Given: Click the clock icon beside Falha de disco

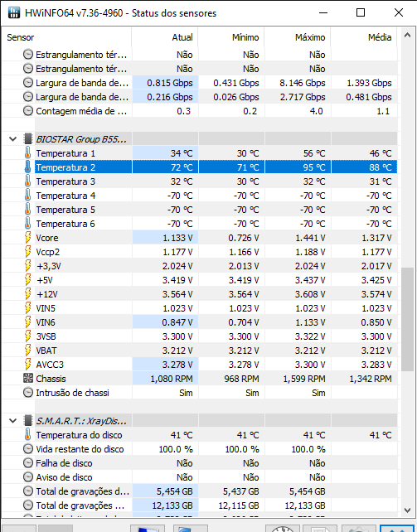Looking at the screenshot, I should [28, 463].
